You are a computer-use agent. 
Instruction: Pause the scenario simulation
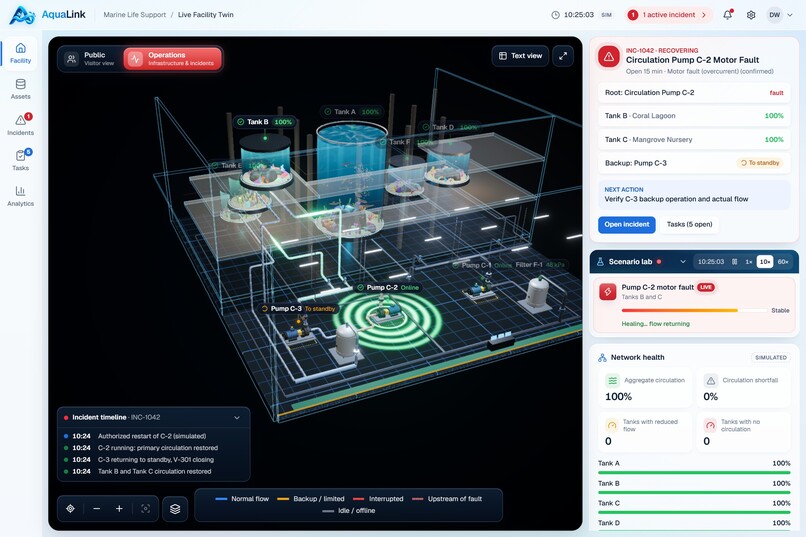point(735,262)
